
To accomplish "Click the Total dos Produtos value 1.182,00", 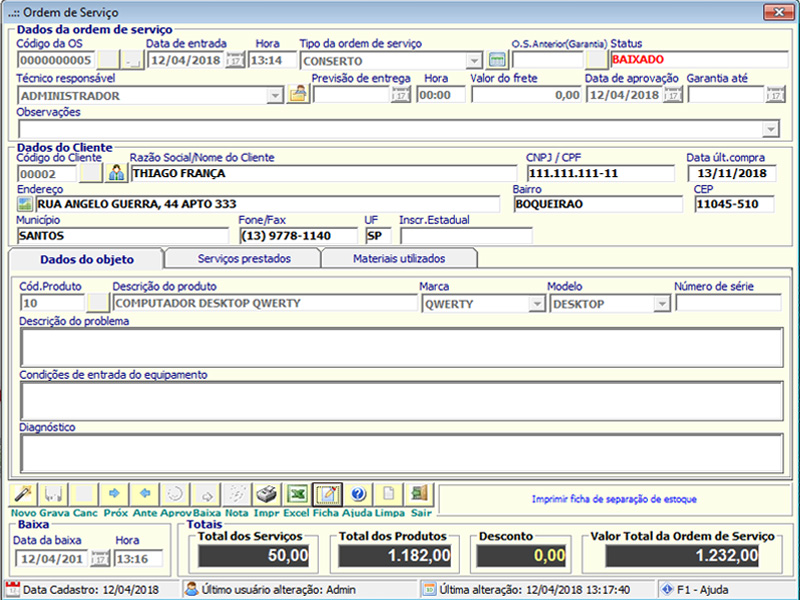I will 395,556.
